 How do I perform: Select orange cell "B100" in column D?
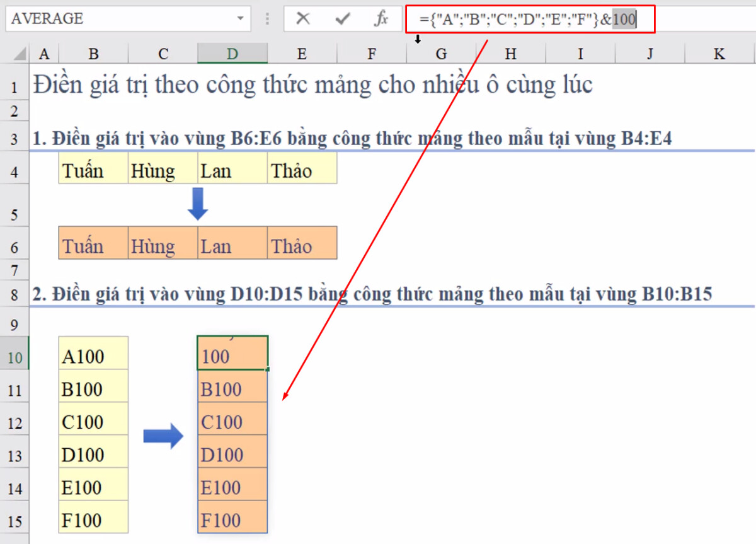[x=232, y=386]
